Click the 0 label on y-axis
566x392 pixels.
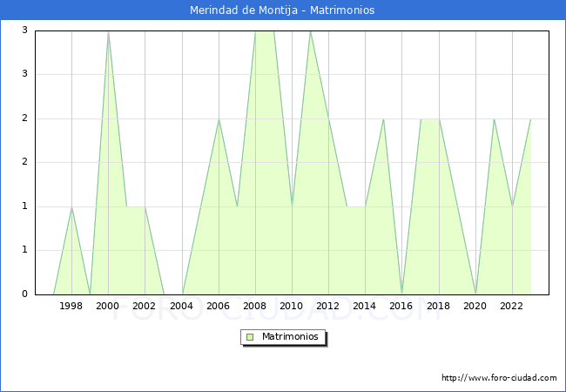(25, 294)
